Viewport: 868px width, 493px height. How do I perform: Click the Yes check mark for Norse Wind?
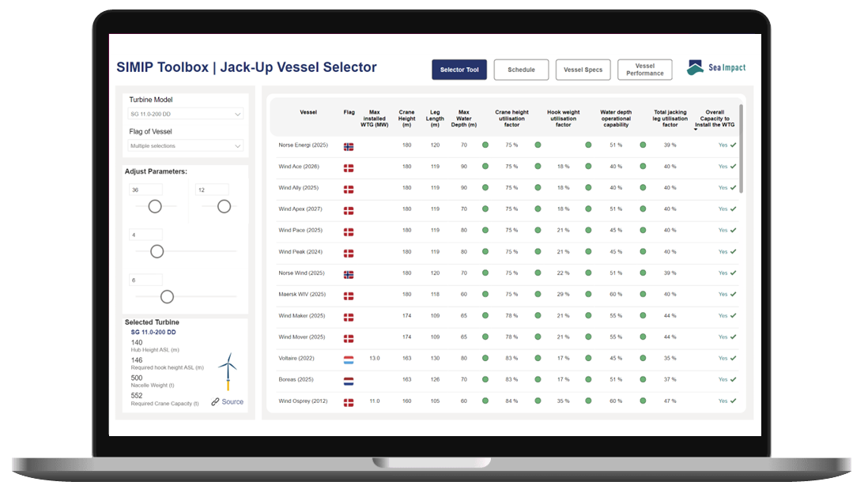point(733,273)
